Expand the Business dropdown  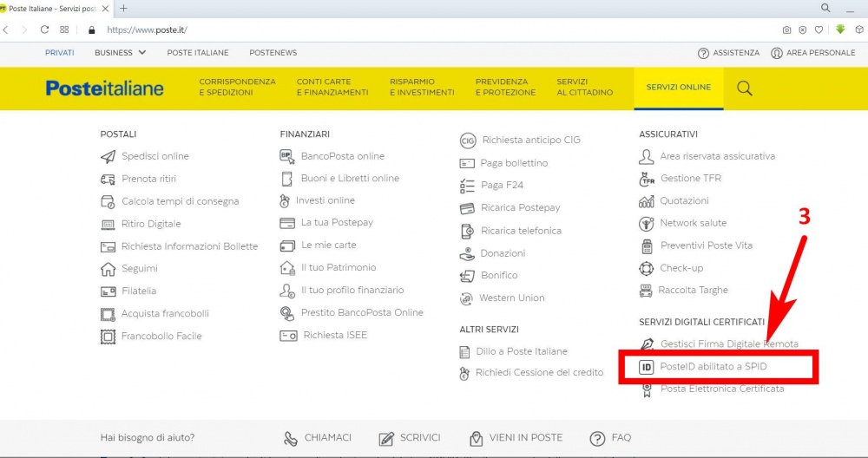tap(120, 53)
